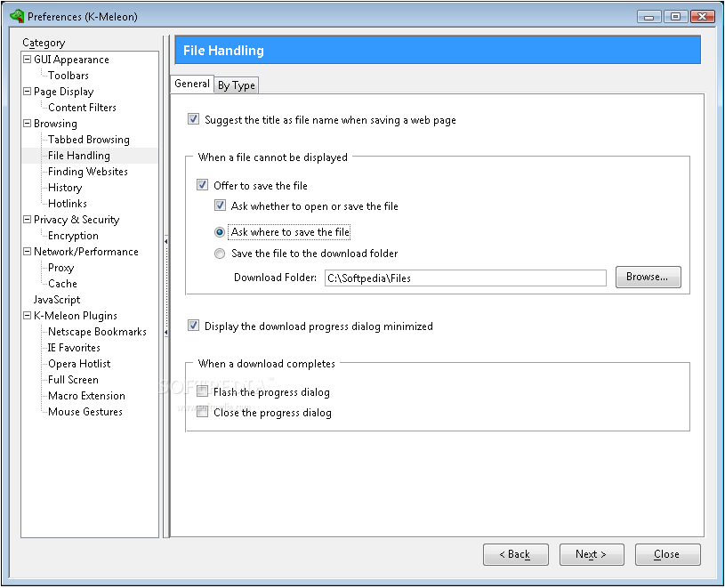Select Ask where to save the file
The width and height of the screenshot is (725, 588).
220,232
